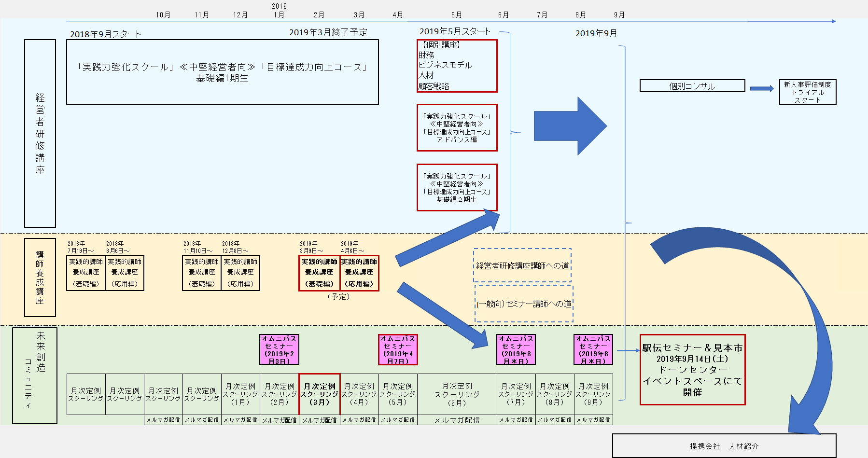Click the 個別コンサル box
The height and width of the screenshot is (458, 868).
(692, 86)
